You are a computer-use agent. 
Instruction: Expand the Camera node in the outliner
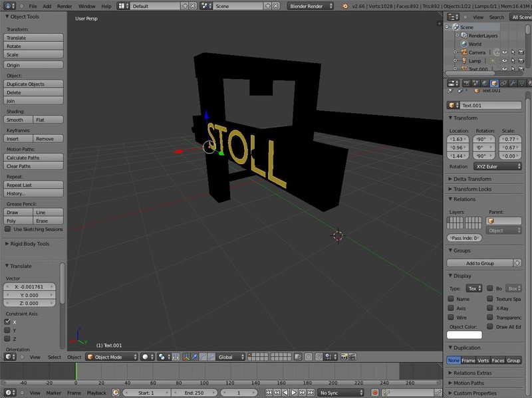(x=456, y=52)
